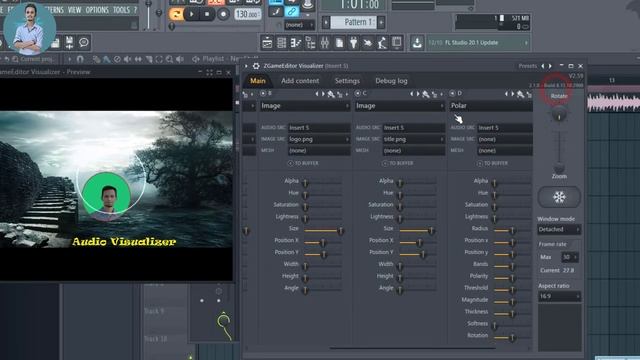This screenshot has height=360, width=640.
Task: Open Max frame rate selector showing 30
Action: [569, 257]
